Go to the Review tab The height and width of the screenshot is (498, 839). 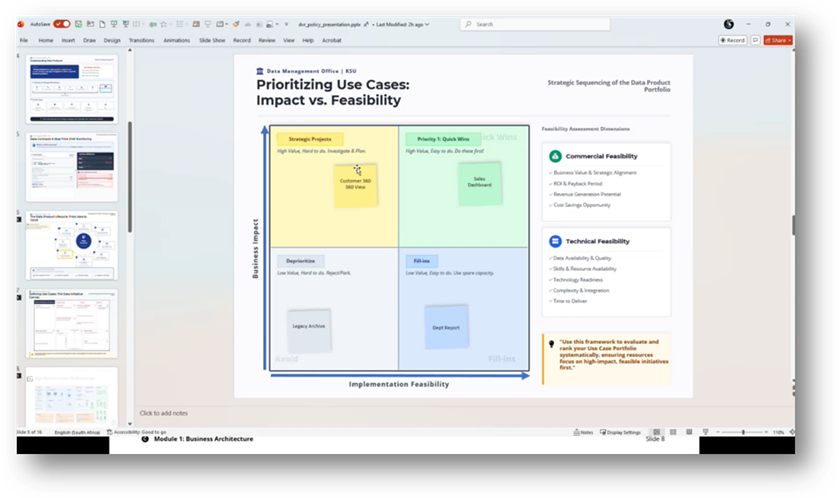pos(267,40)
